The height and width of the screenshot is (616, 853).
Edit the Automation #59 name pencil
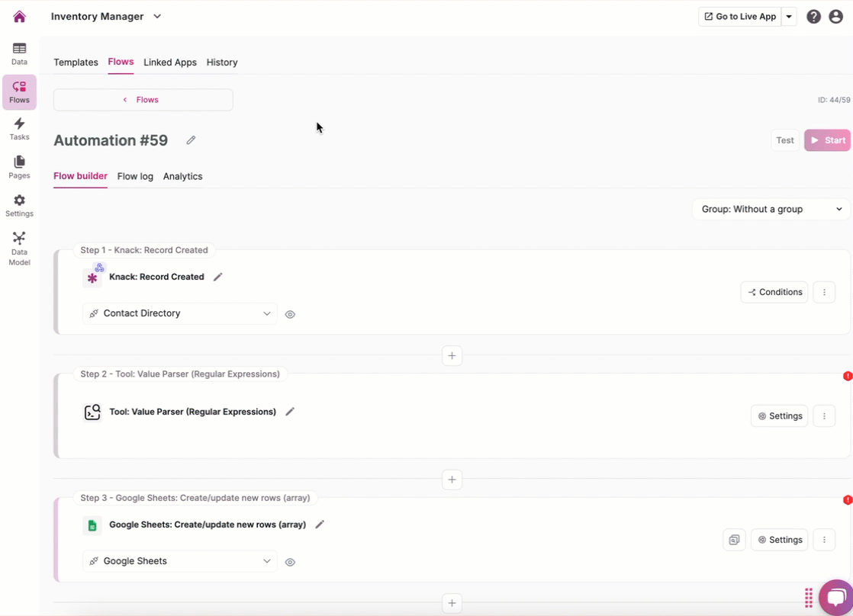(191, 140)
